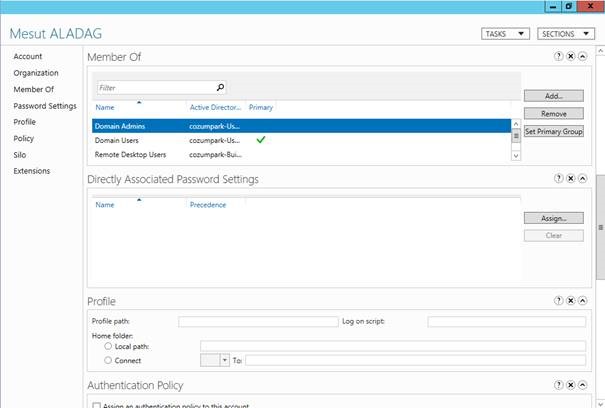Check Assign an authentication policy checkbox
The height and width of the screenshot is (408, 605).
(96, 405)
